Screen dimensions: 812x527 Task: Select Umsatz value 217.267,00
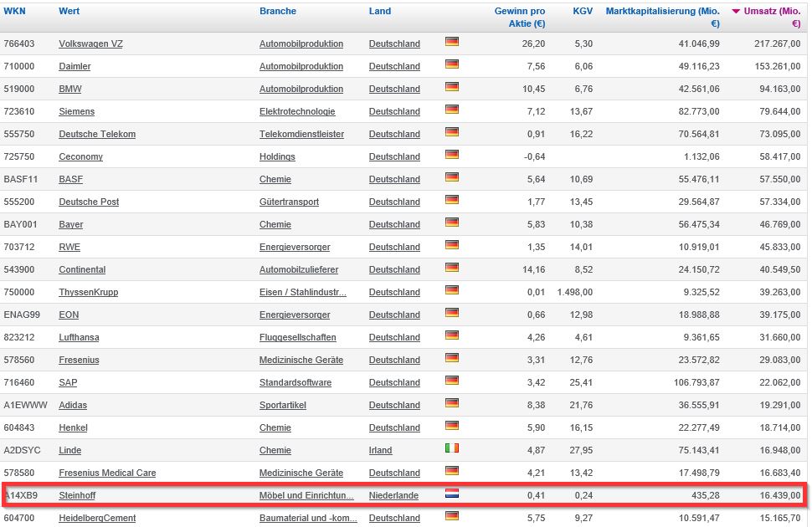point(778,44)
